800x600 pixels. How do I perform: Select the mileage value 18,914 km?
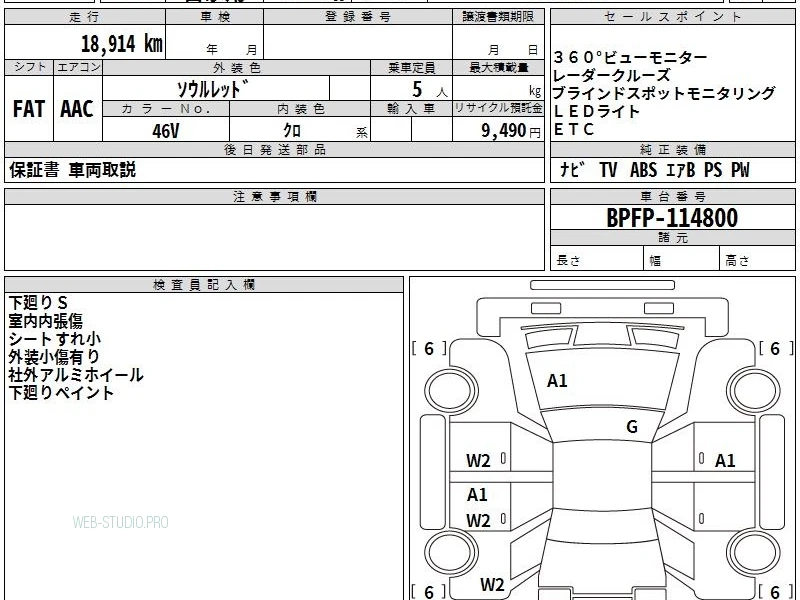click(x=122, y=43)
